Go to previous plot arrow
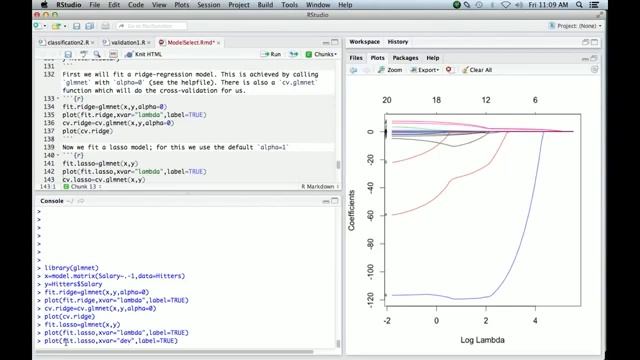640x360 pixels. tap(353, 70)
